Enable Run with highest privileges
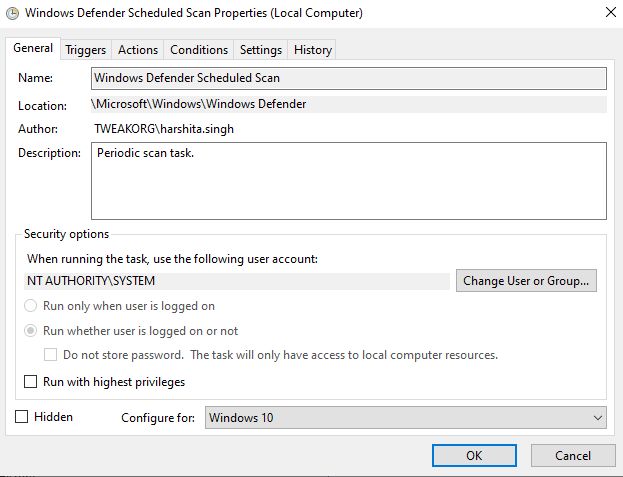 32,382
